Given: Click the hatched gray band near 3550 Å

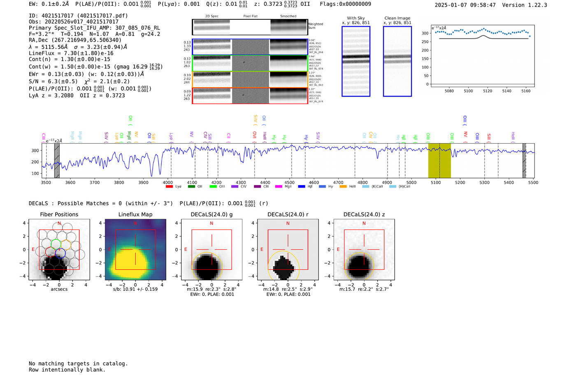Looking at the screenshot, I should pos(57,160).
